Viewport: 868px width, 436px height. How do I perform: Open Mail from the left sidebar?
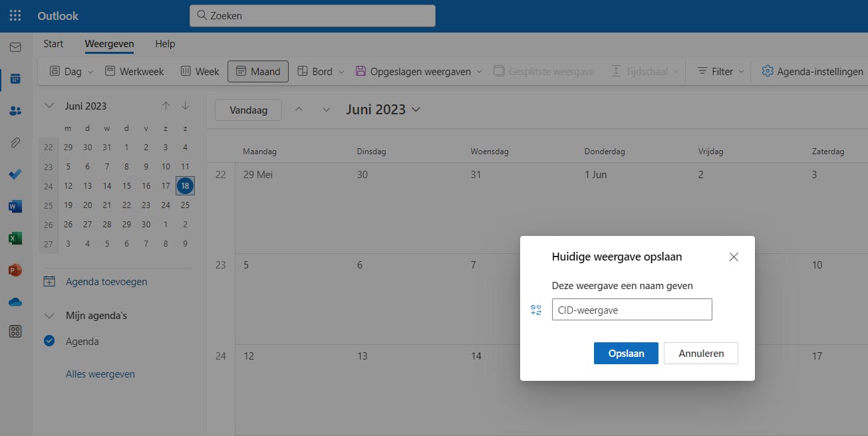pyautogui.click(x=15, y=47)
